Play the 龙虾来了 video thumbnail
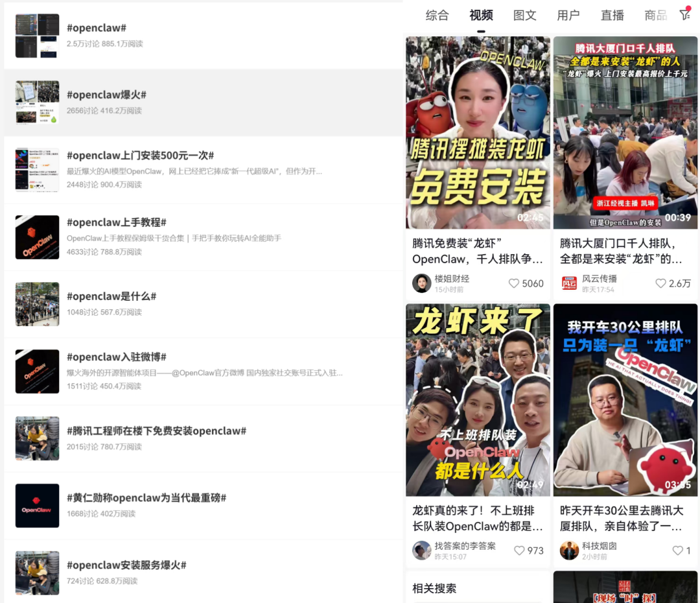 pyautogui.click(x=478, y=400)
